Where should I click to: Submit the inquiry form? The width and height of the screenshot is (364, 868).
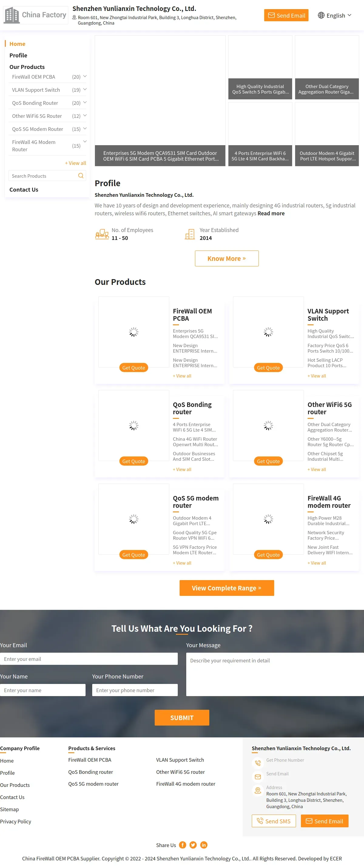click(x=182, y=718)
